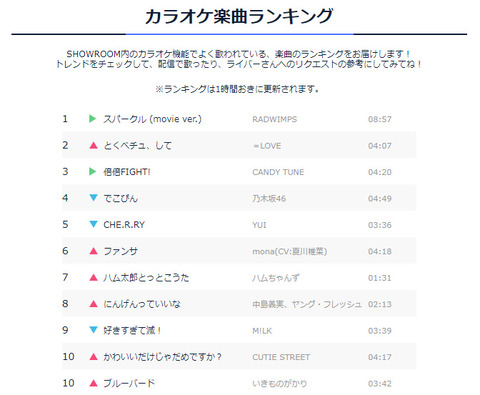Click the pink up arrow beside ハム太郎とっとこうた
The width and height of the screenshot is (480, 395).
(94, 277)
